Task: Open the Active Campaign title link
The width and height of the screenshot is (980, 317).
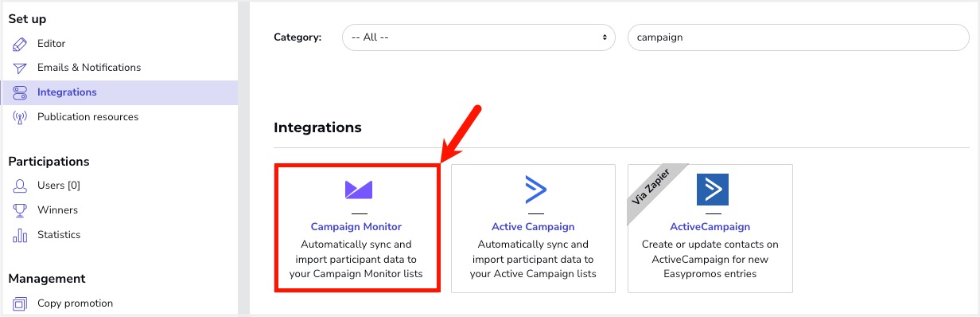Action: coord(533,227)
